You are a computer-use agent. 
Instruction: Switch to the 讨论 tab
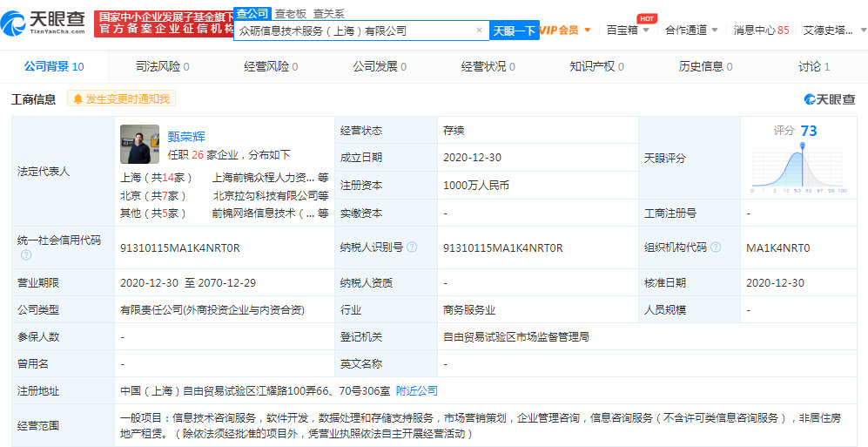(814, 66)
